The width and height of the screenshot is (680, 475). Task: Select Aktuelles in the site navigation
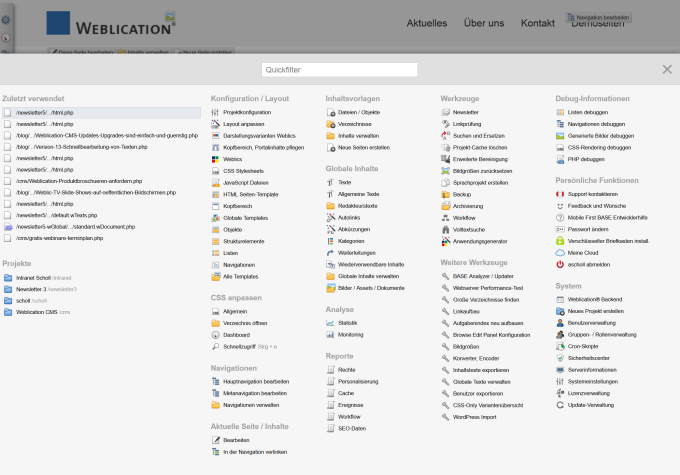click(x=427, y=23)
